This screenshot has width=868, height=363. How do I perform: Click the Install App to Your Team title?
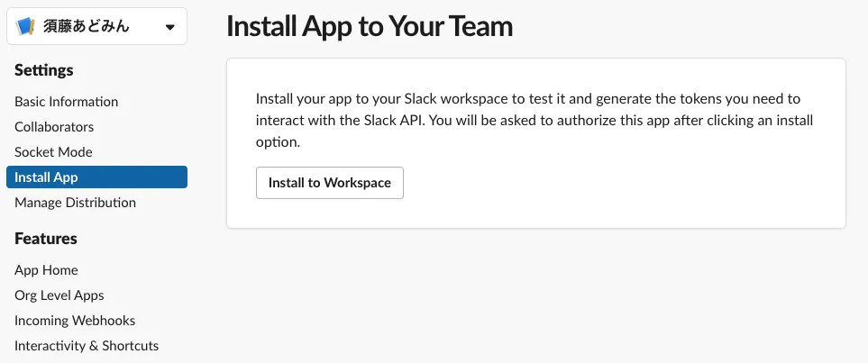coord(370,26)
